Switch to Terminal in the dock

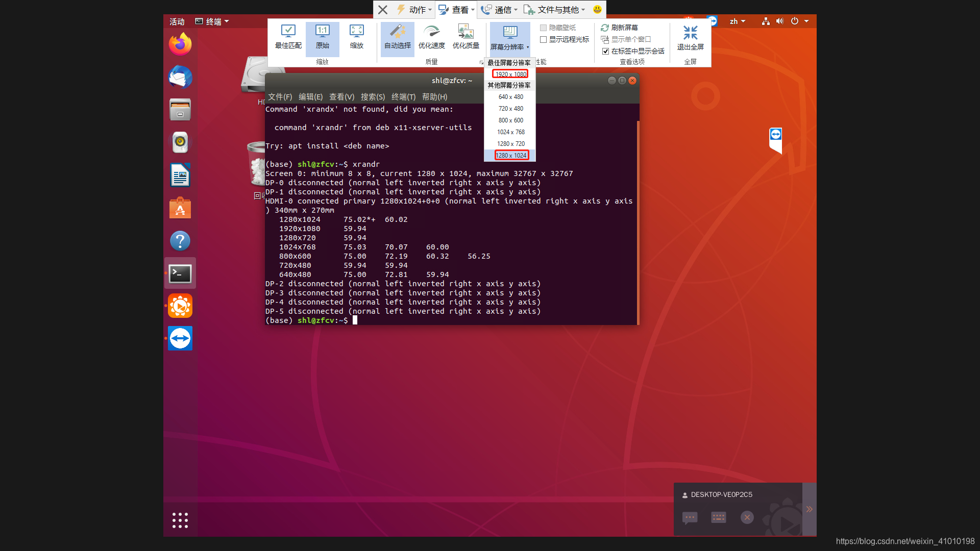(x=180, y=273)
